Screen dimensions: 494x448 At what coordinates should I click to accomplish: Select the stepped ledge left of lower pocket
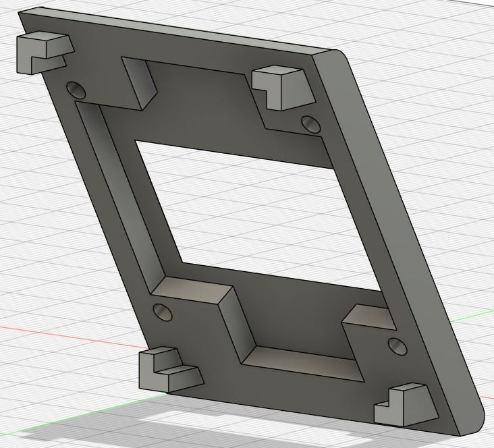pyautogui.click(x=204, y=315)
